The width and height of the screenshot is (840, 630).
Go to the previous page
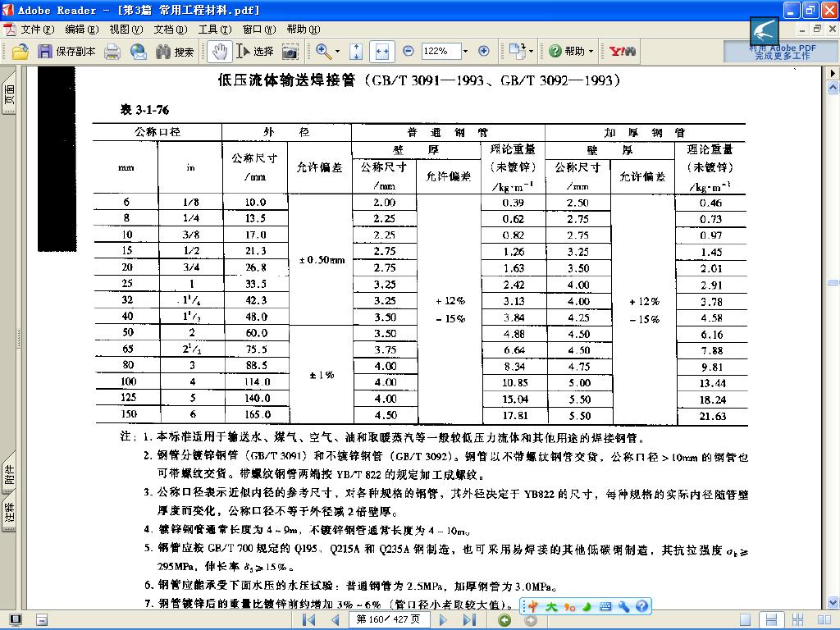click(336, 620)
